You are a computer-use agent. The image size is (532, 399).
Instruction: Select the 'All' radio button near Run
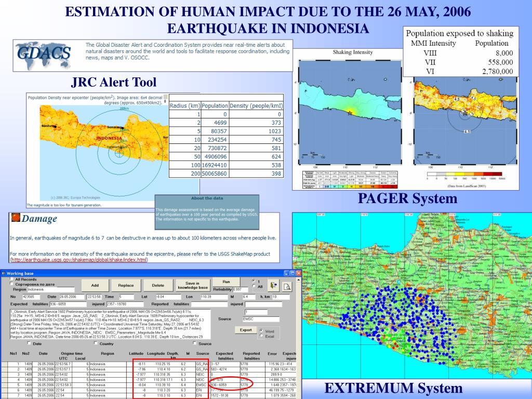pos(254,286)
